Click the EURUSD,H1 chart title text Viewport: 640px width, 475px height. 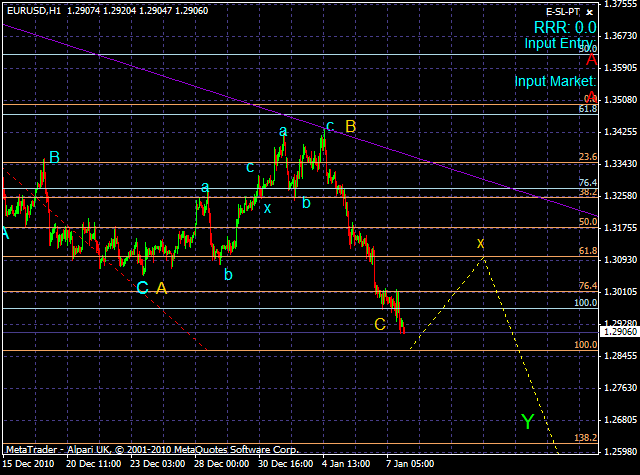point(34,11)
